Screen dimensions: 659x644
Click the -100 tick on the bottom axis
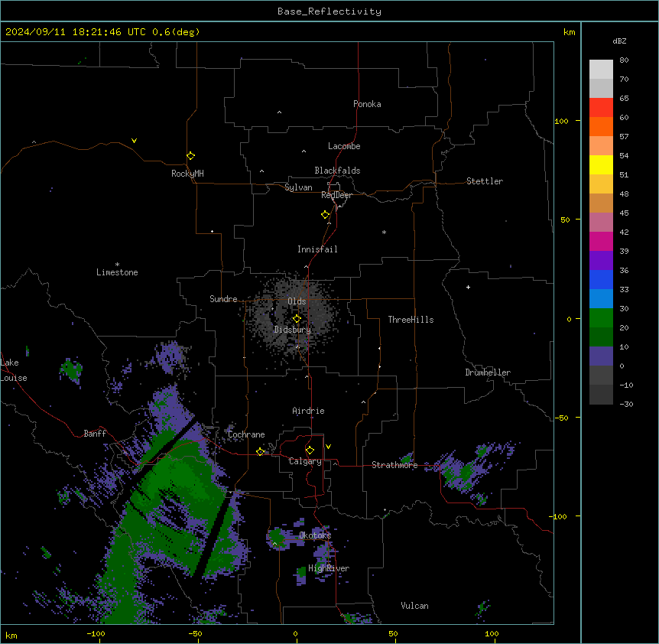click(96, 633)
